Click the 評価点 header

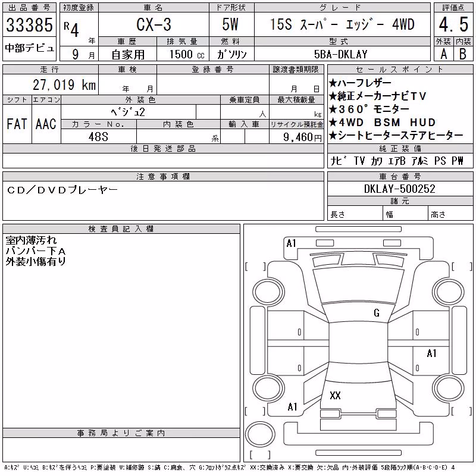453,8
